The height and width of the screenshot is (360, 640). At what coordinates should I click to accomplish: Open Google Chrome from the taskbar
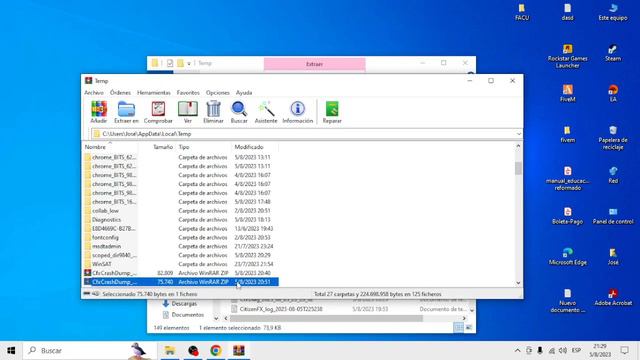(x=216, y=351)
